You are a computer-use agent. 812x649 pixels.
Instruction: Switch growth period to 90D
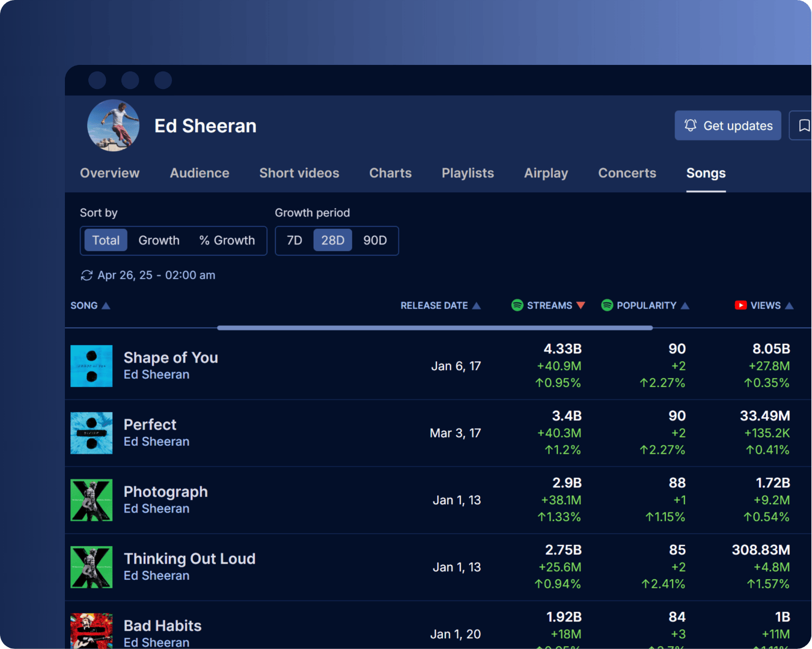(x=375, y=240)
